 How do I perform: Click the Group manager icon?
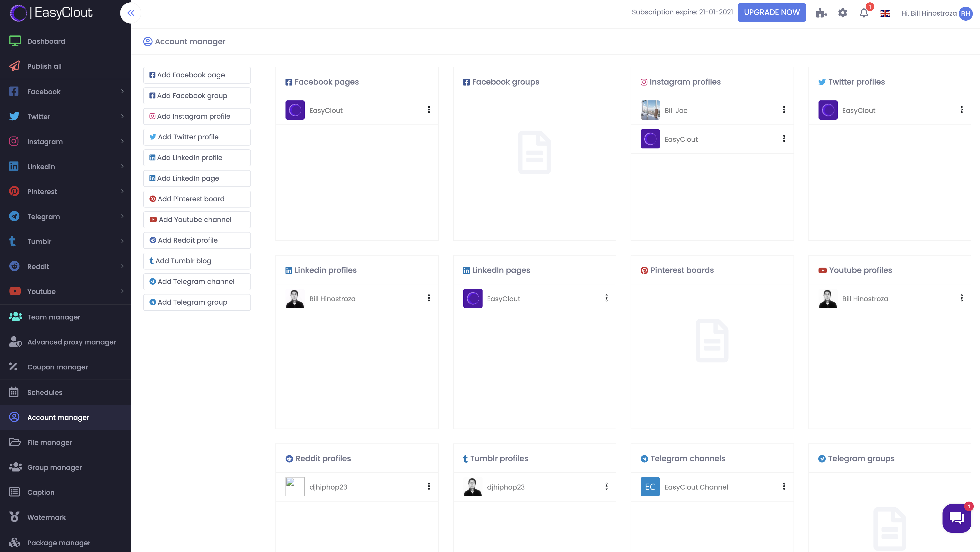pos(16,467)
